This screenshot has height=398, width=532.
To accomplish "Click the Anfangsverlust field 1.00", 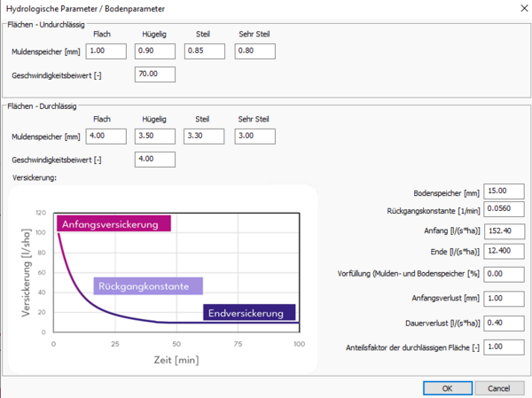I will coord(504,299).
